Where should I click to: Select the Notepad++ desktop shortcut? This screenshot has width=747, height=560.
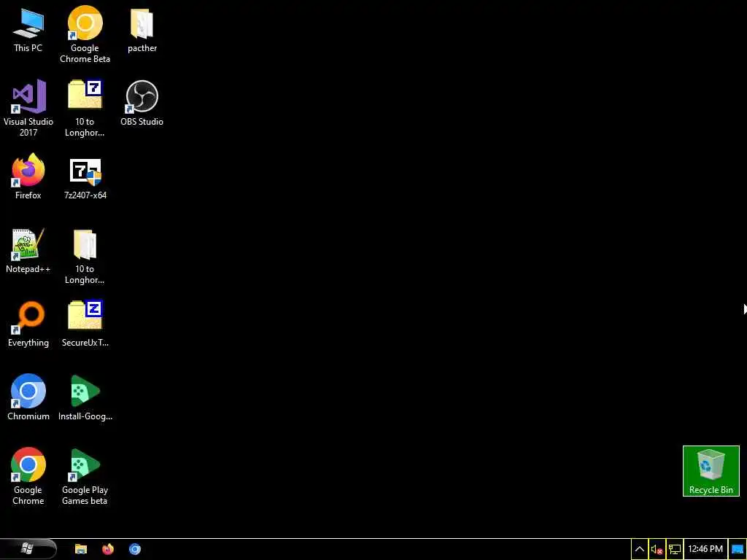click(x=28, y=251)
